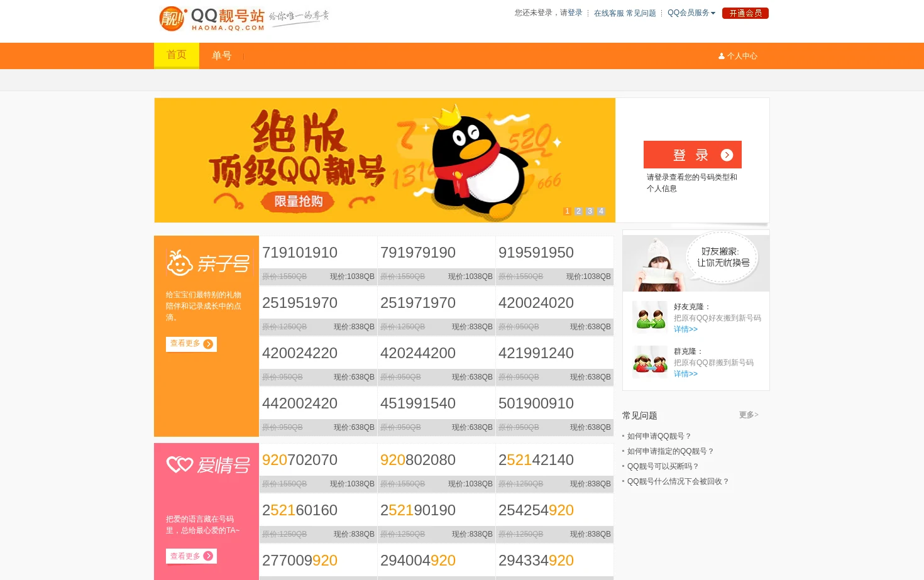Open 详情>> under 群克隆

point(686,374)
